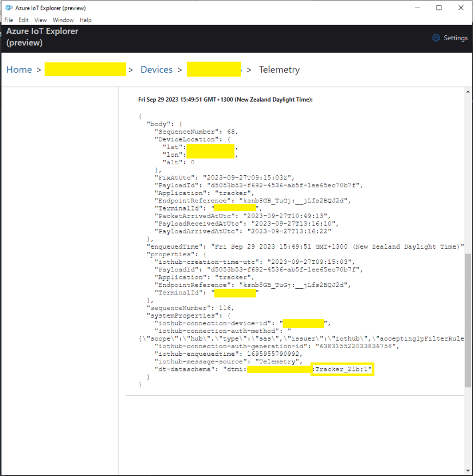Click the IoT hub name in the breadcrumb
Viewport: 473px width, 476px height.
pos(85,70)
